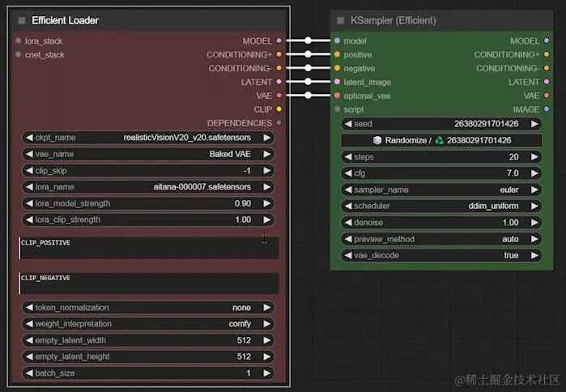
Task: Open the scheduler ddim_uniform selector
Action: [x=441, y=206]
